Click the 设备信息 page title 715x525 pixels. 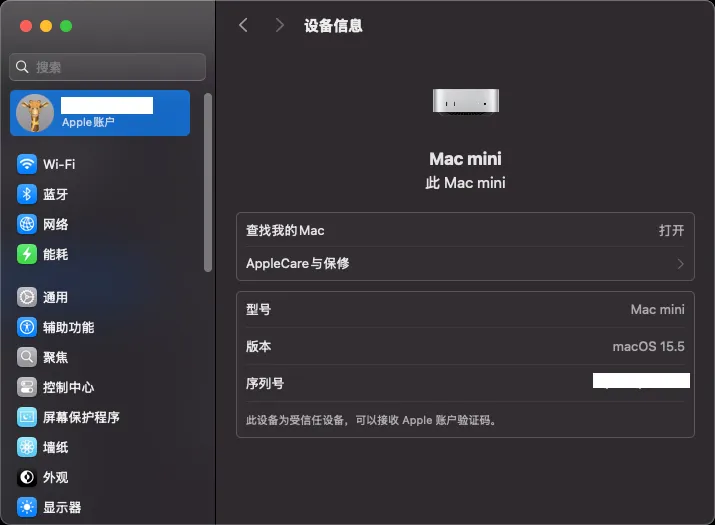coord(333,26)
